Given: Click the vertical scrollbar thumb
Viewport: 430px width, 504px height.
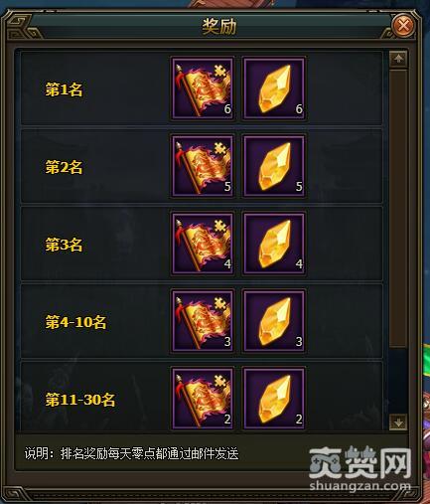Looking at the screenshot, I should (398, 208).
